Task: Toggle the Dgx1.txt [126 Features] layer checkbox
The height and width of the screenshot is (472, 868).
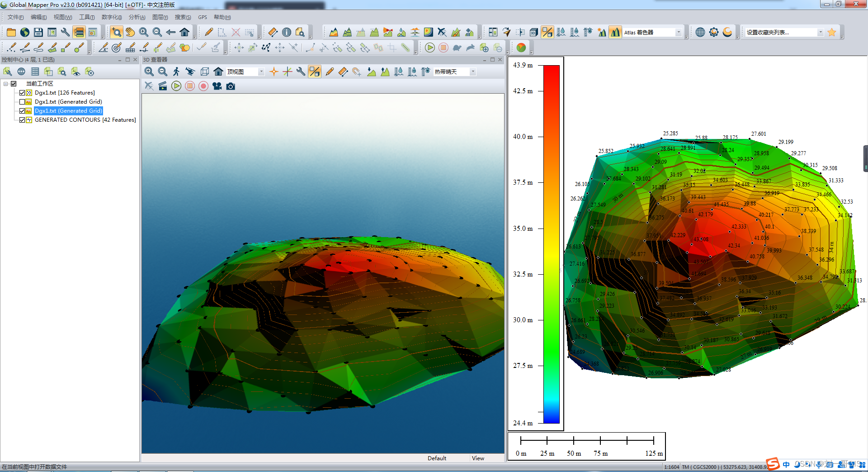Action: click(x=22, y=93)
